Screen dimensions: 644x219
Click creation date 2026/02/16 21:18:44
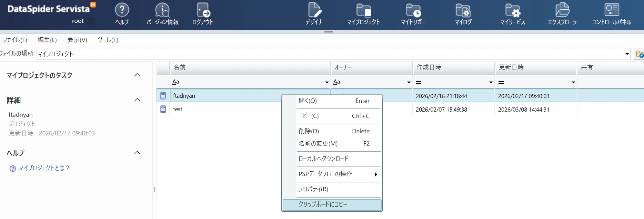click(x=441, y=96)
